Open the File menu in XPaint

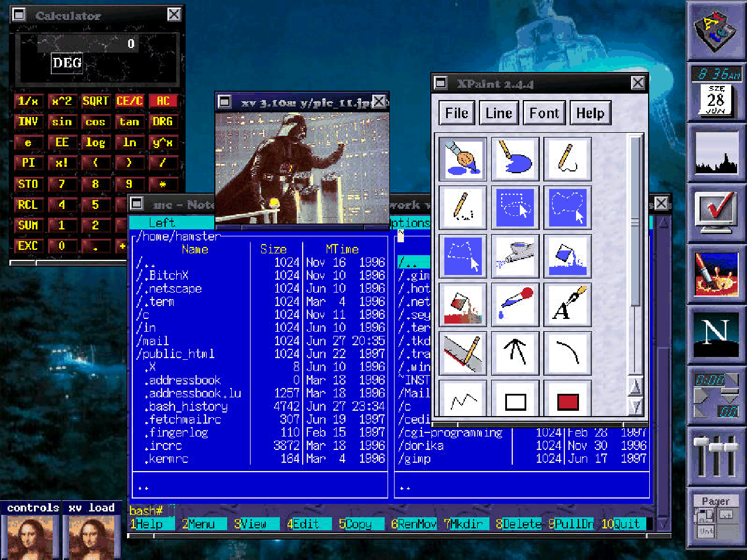point(457,113)
